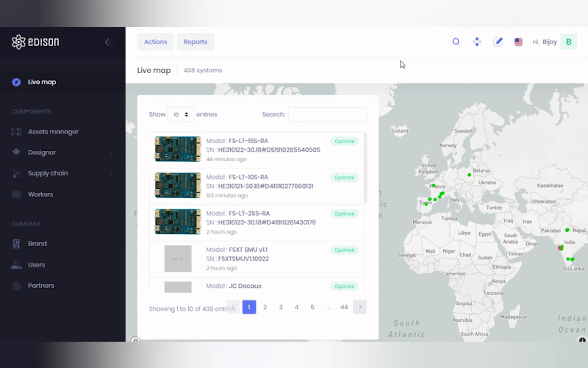Open the Actions tab button
The height and width of the screenshot is (368, 588).
tap(155, 42)
